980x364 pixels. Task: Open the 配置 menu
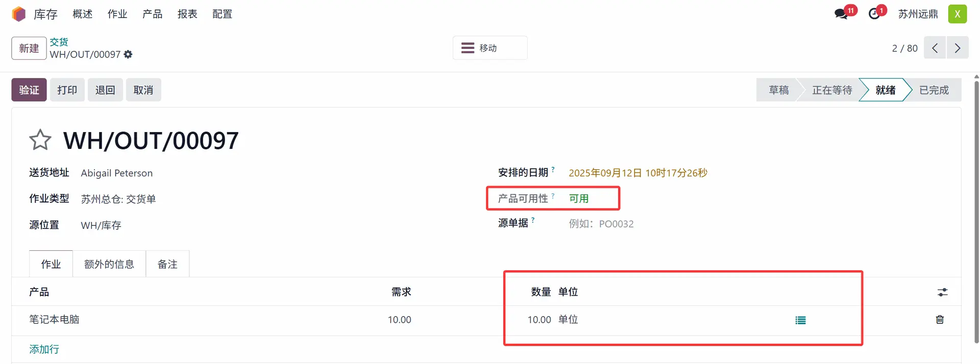[x=222, y=14]
